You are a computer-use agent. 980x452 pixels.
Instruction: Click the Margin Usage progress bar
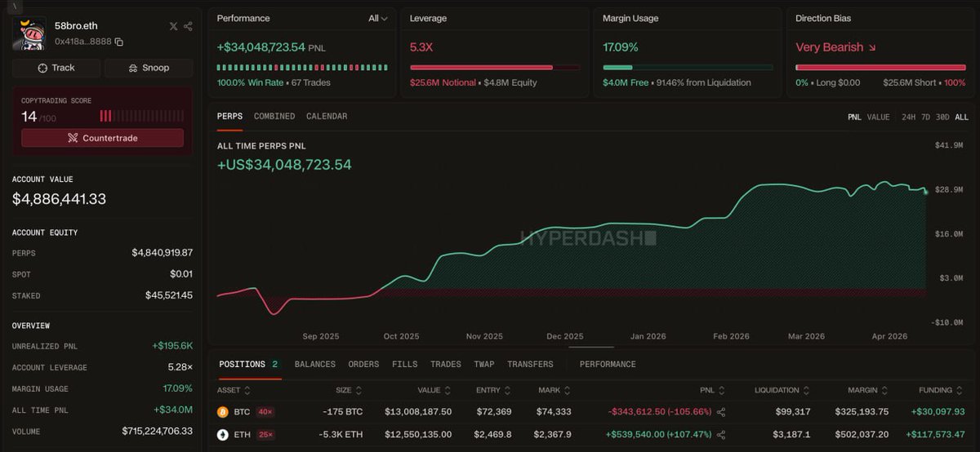[688, 68]
